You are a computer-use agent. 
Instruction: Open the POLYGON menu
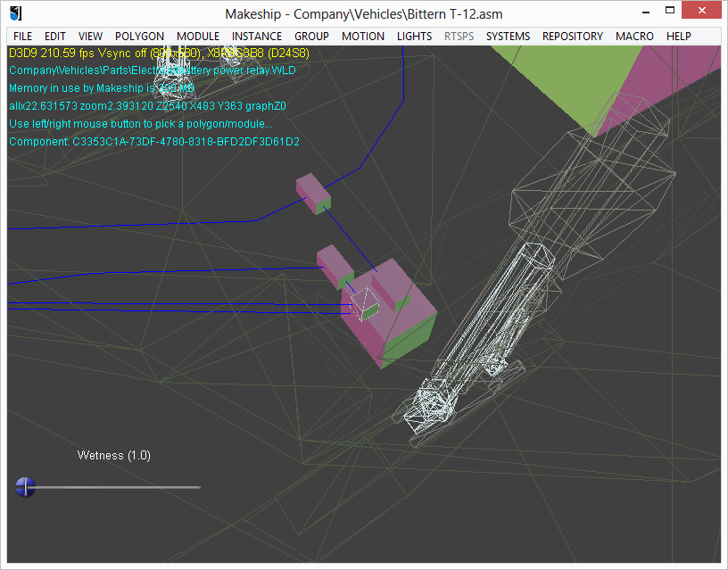click(x=139, y=37)
